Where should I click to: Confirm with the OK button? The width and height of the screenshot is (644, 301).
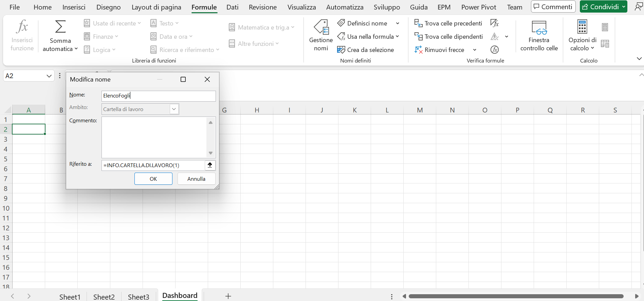pyautogui.click(x=153, y=179)
